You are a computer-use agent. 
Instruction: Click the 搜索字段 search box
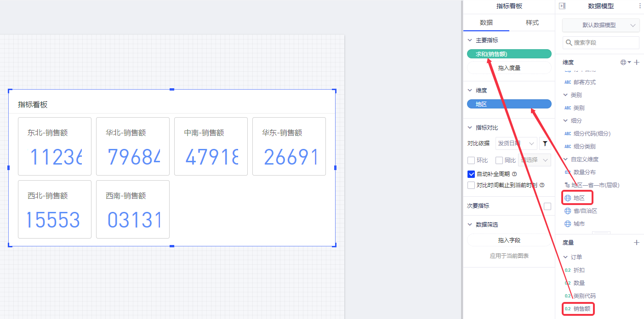click(x=601, y=43)
